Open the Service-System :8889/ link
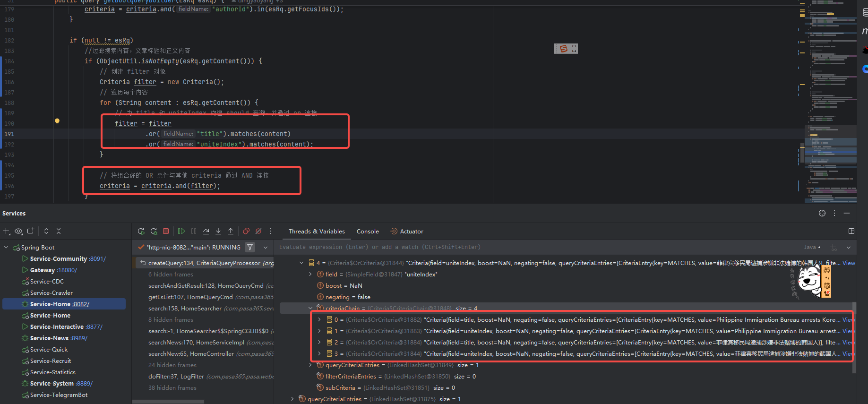Screen dimensions: 868x404 (84, 384)
